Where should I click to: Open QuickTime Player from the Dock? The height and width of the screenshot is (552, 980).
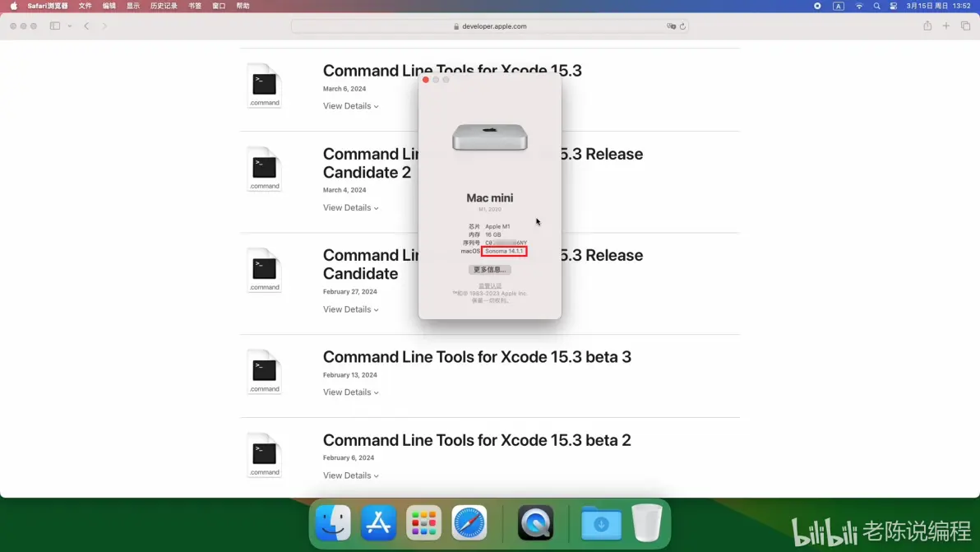point(535,522)
